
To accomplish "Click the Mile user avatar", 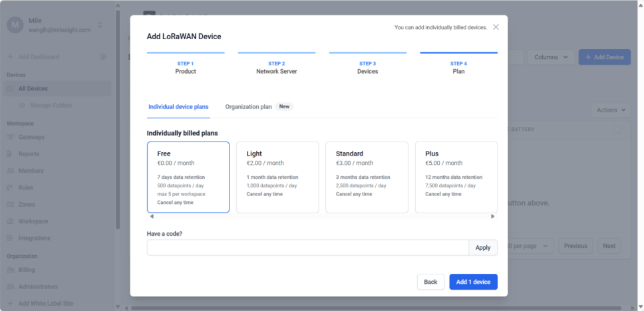I will [x=15, y=25].
